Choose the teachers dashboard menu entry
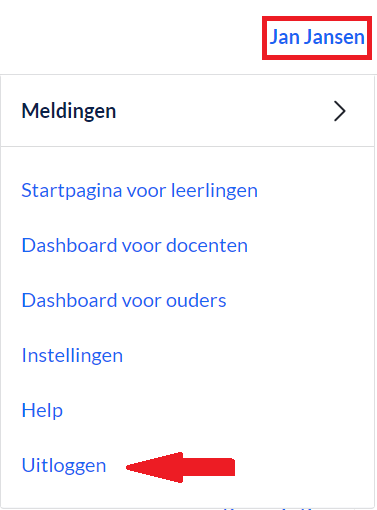 pos(134,246)
